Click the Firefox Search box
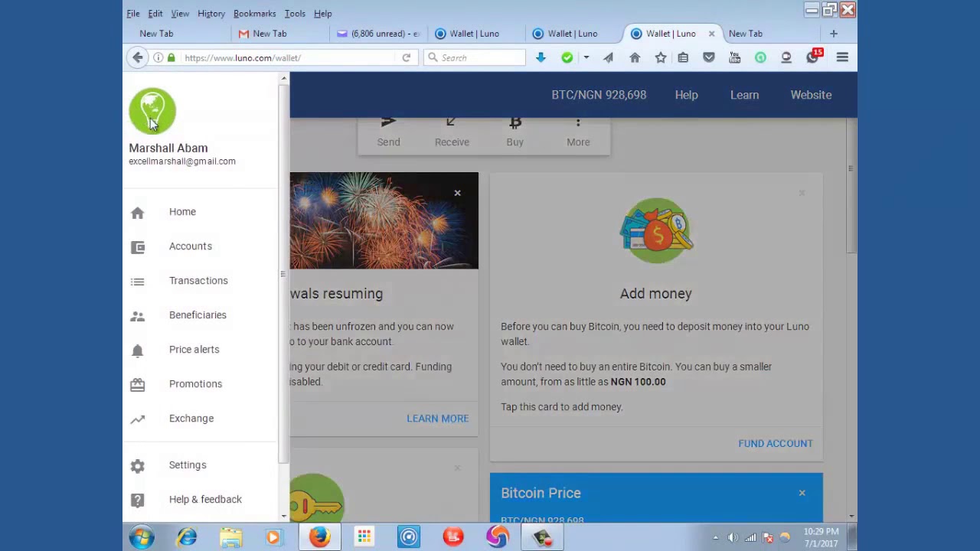The width and height of the screenshot is (980, 551). pos(475,58)
